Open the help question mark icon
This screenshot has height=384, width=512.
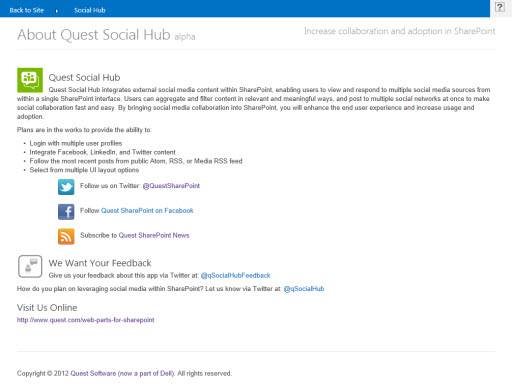point(500,7)
